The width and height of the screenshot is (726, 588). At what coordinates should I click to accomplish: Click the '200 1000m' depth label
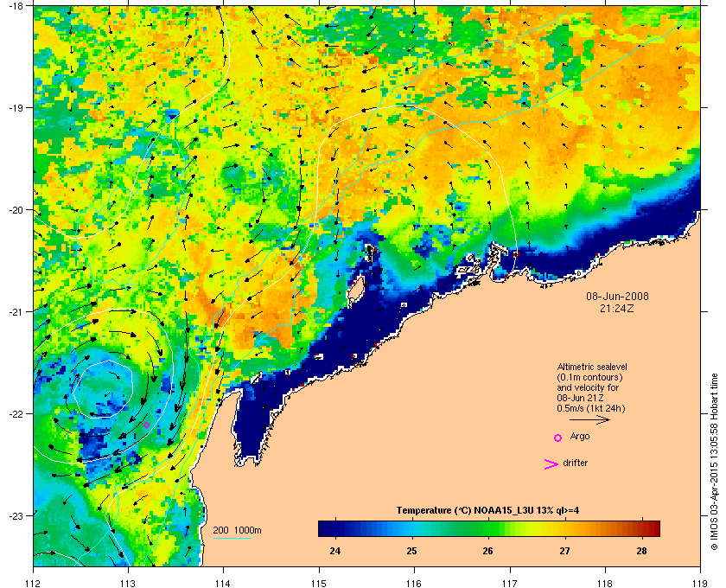click(237, 531)
